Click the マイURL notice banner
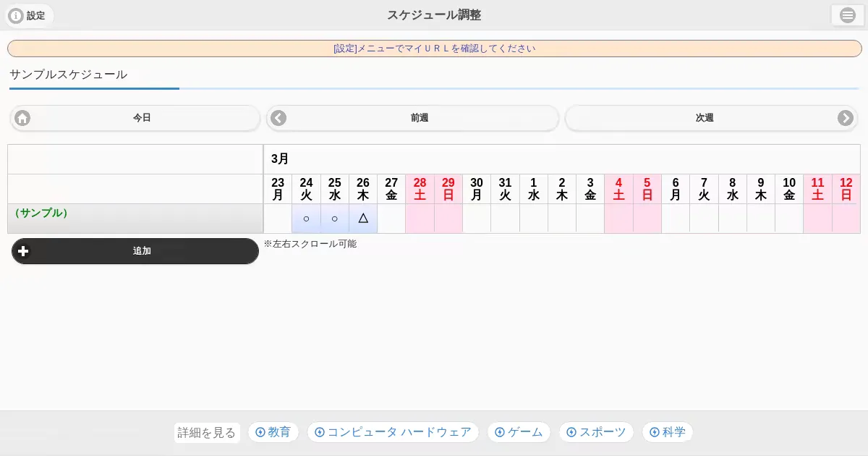This screenshot has height=456, width=868. [x=434, y=48]
